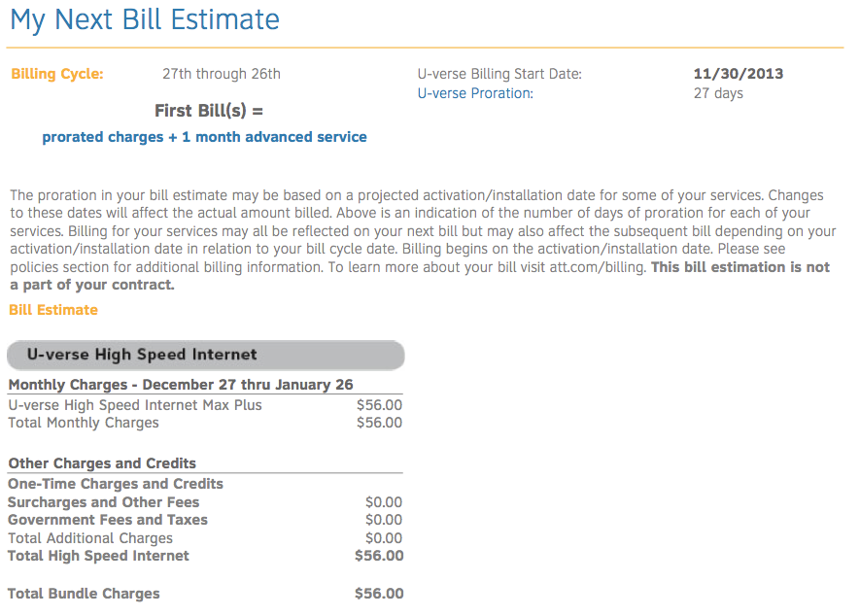860x616 pixels.
Task: Click the My Next Bill Estimate heading
Action: (x=145, y=19)
